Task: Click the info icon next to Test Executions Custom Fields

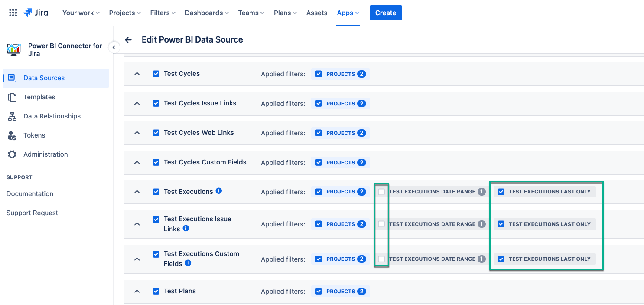Action: click(x=188, y=263)
